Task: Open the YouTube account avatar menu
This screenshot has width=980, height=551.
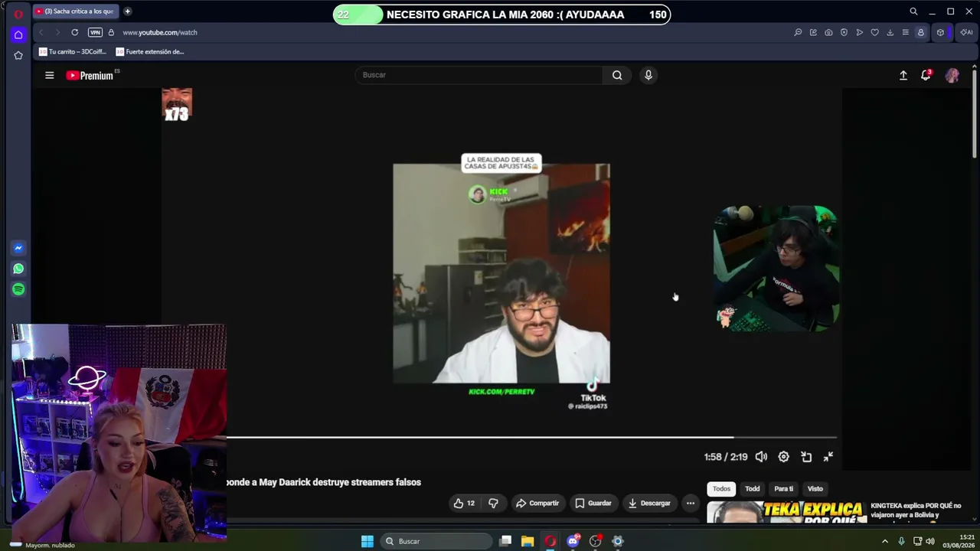Action: click(x=952, y=75)
